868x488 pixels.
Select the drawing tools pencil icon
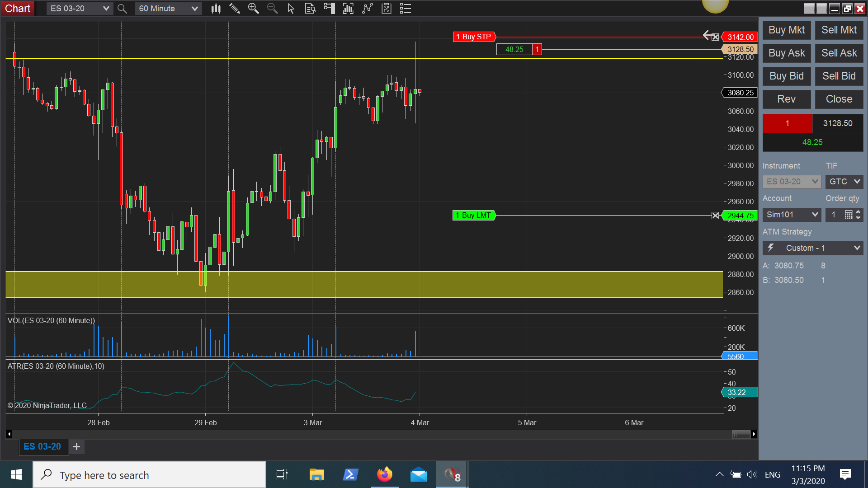234,9
